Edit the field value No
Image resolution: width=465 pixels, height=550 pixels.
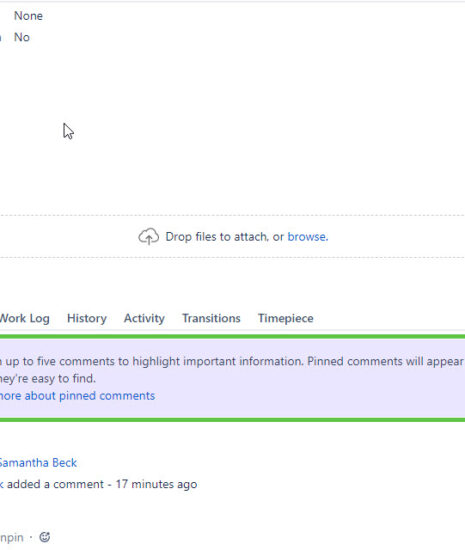click(22, 37)
